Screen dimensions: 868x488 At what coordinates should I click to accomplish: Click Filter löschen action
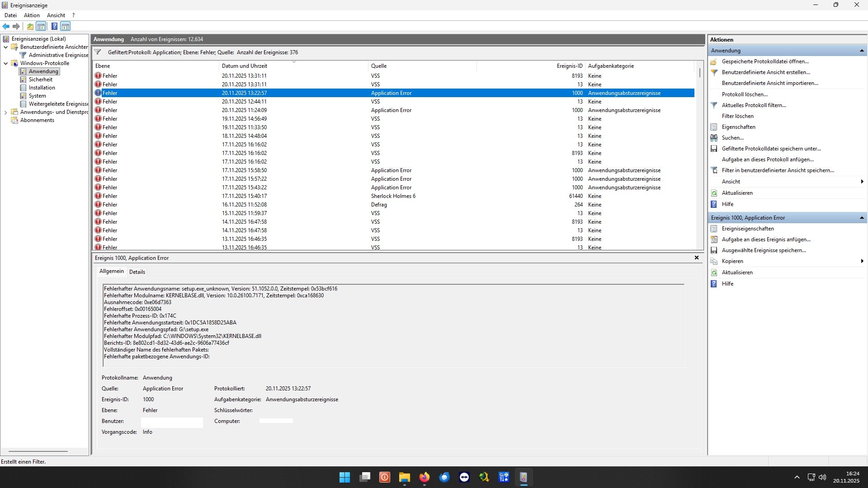737,116
